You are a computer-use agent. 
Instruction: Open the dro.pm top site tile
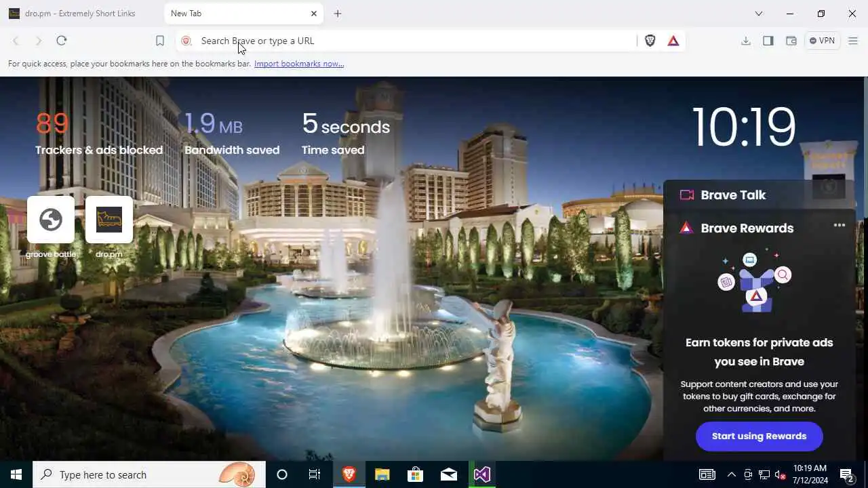click(x=109, y=220)
